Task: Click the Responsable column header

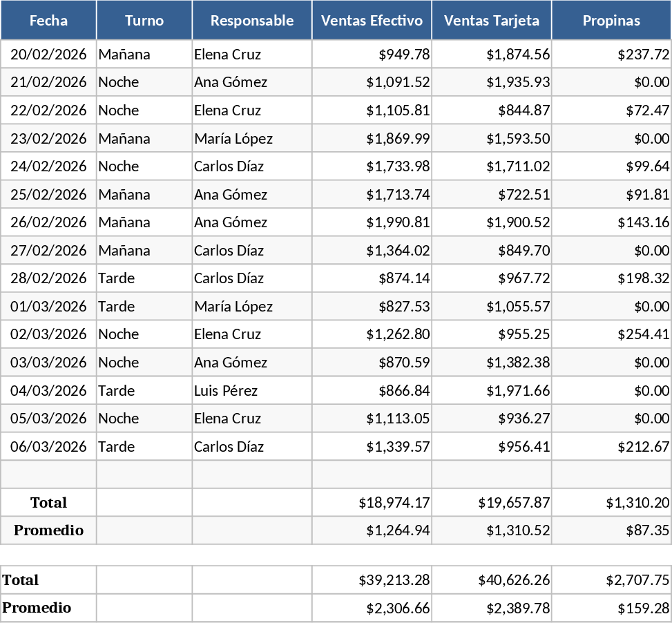Action: [x=252, y=21]
